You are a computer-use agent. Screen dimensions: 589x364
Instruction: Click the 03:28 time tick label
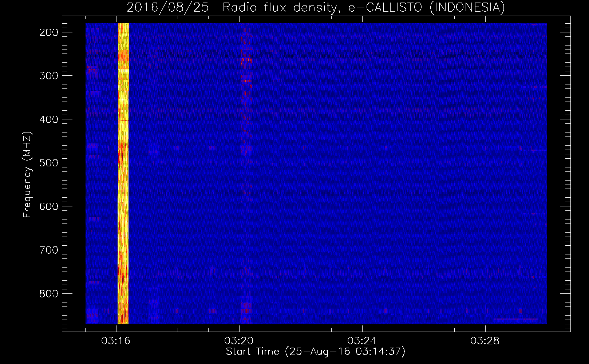(x=485, y=341)
